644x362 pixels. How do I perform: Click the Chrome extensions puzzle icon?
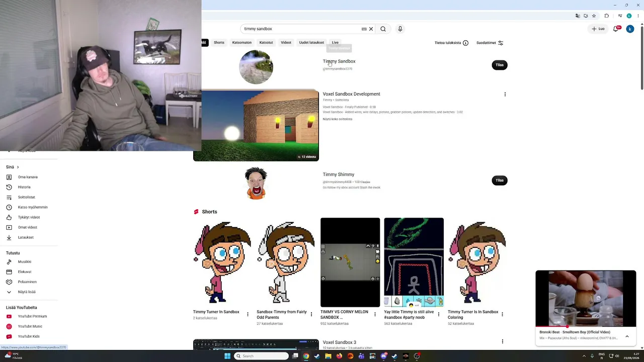(607, 16)
